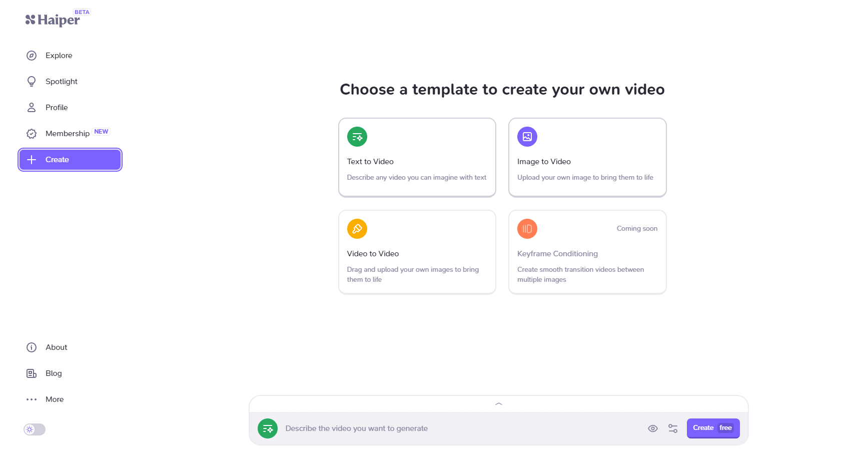Image resolution: width=868 pixels, height=450 pixels.
Task: Open generation settings sliders icon
Action: pos(673,428)
